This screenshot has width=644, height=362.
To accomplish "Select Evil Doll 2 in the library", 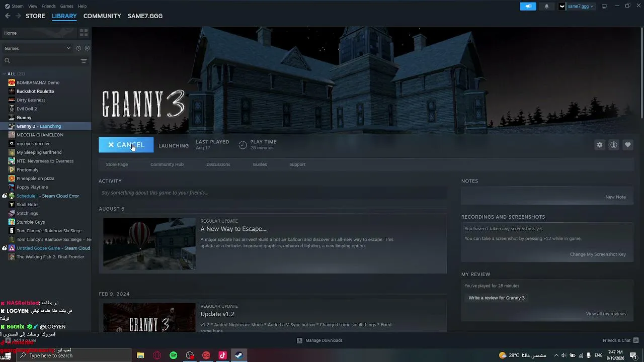I will tap(27, 109).
